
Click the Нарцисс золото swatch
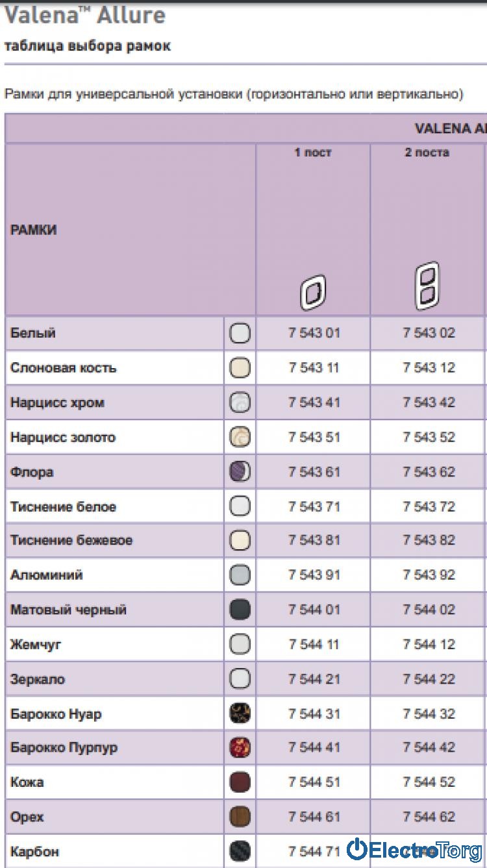pos(240,437)
